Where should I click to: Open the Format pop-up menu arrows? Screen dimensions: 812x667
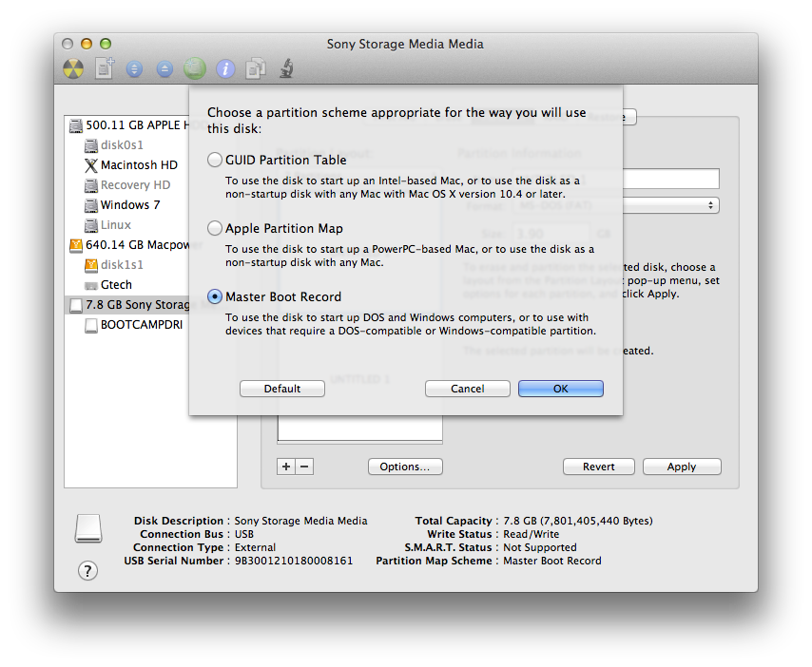point(710,205)
